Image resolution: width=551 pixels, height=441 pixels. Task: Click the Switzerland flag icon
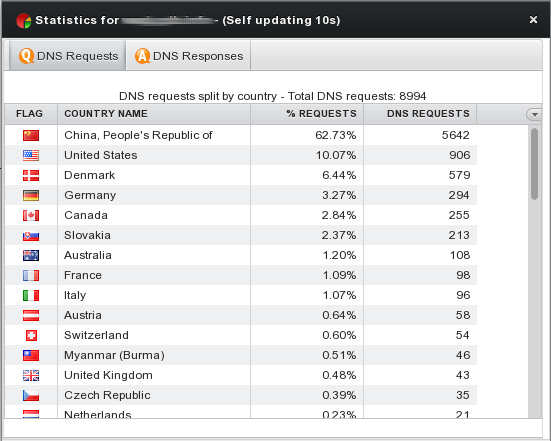(x=31, y=336)
